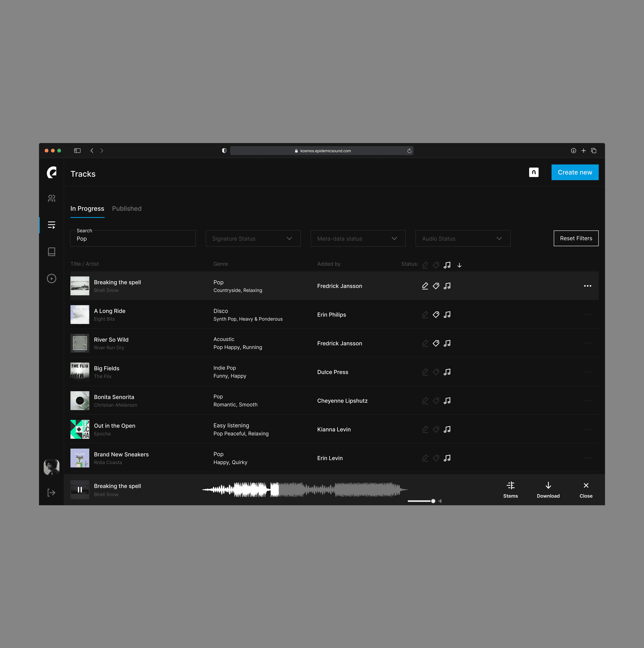Open the artists section in the sidebar
Viewport: 644px width, 648px height.
coord(51,198)
